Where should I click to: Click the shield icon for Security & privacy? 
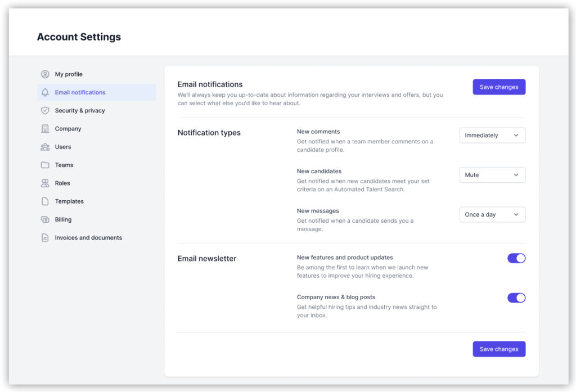pos(45,111)
